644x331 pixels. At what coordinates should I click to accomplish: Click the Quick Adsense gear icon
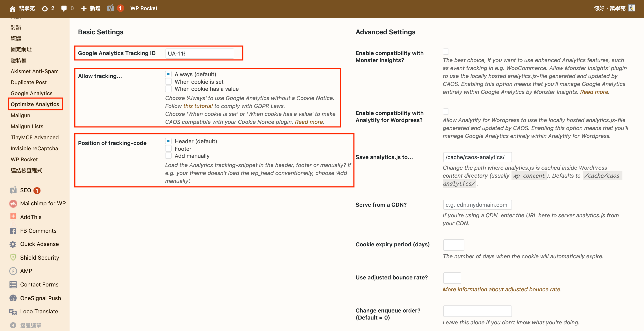click(13, 244)
